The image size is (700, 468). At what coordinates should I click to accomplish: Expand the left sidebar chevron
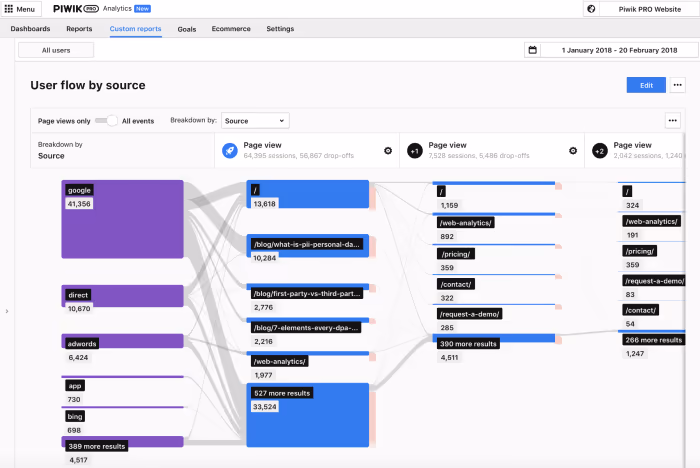tap(7, 311)
